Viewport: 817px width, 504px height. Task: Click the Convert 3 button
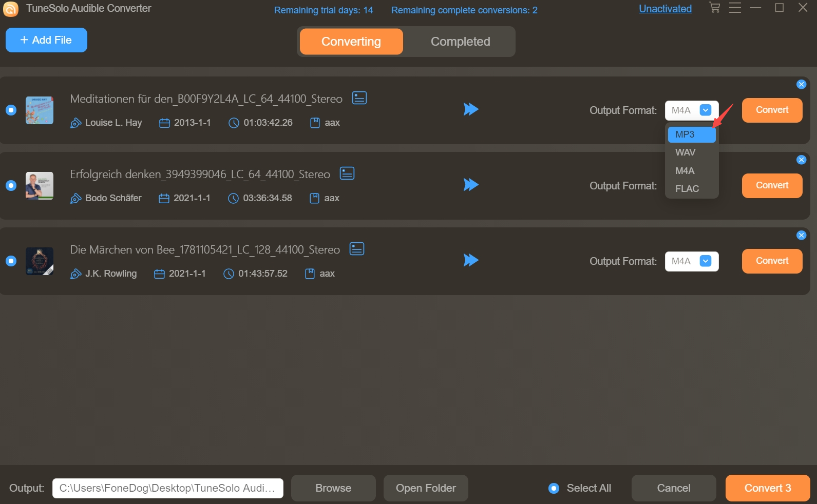768,488
